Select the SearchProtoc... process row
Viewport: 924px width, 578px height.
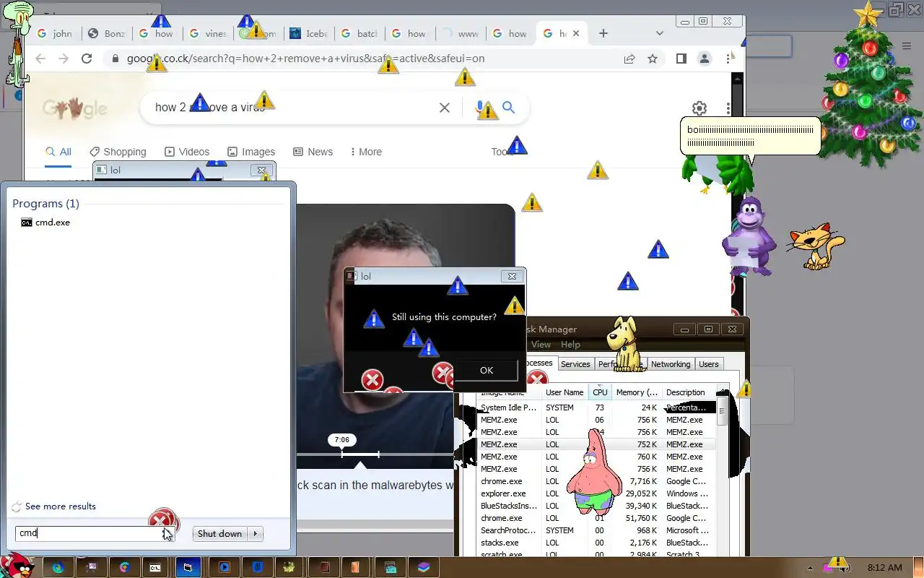pos(596,530)
